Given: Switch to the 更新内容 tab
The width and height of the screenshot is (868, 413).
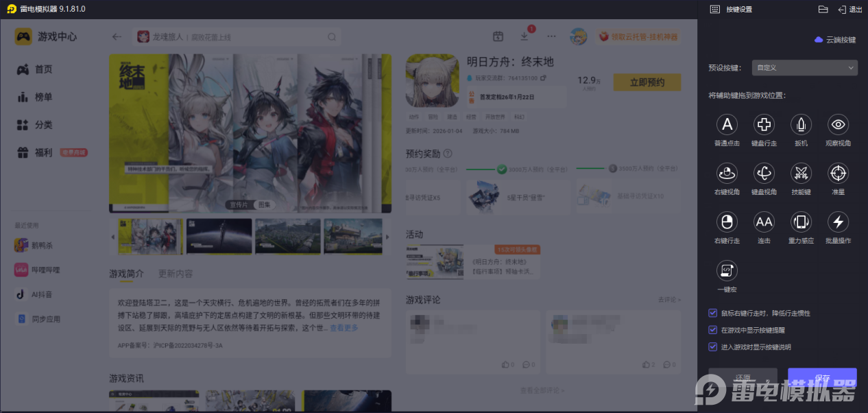Looking at the screenshot, I should (176, 273).
